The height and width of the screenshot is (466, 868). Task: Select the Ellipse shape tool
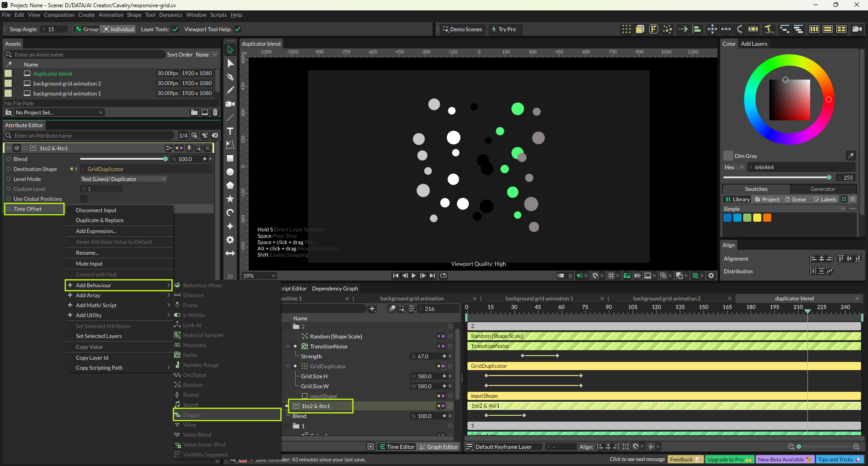pos(230,172)
